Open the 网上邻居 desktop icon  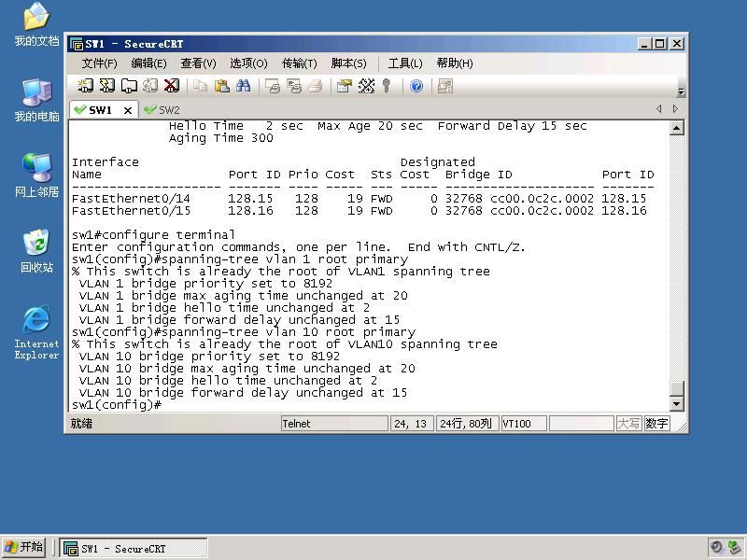point(36,175)
